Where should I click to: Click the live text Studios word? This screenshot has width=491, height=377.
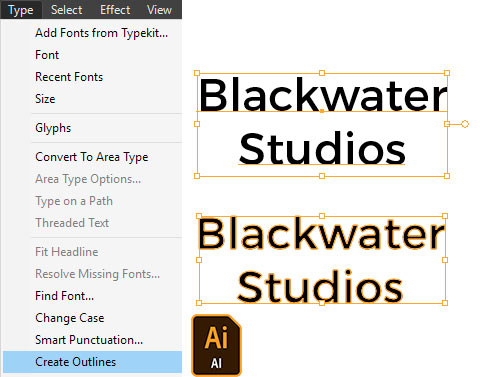coord(322,148)
